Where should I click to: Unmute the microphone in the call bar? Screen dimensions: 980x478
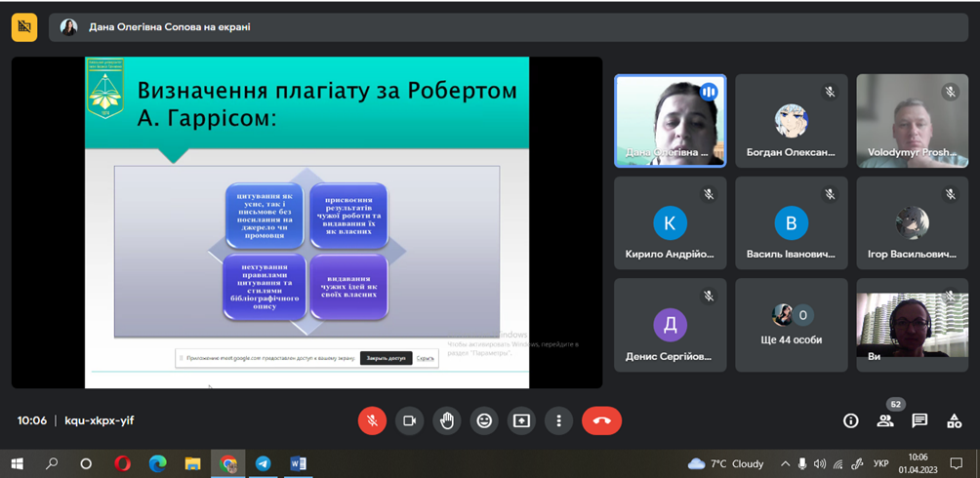[372, 420]
